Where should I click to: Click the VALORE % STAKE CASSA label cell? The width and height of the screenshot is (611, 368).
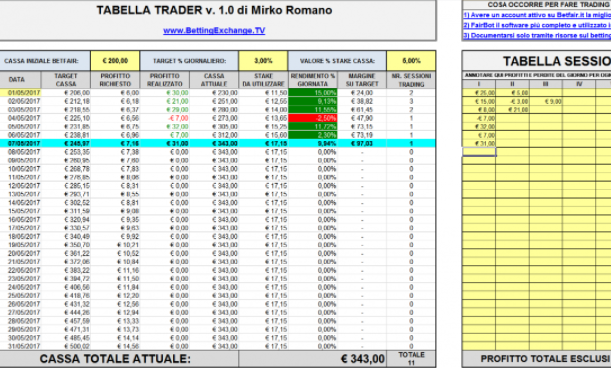click(337, 61)
